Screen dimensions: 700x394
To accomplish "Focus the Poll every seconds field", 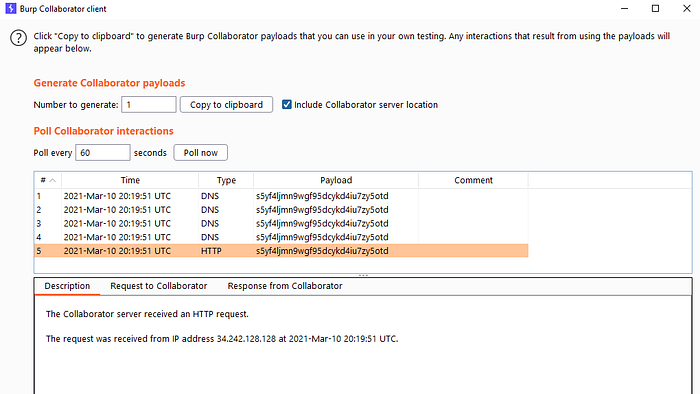I will 103,153.
